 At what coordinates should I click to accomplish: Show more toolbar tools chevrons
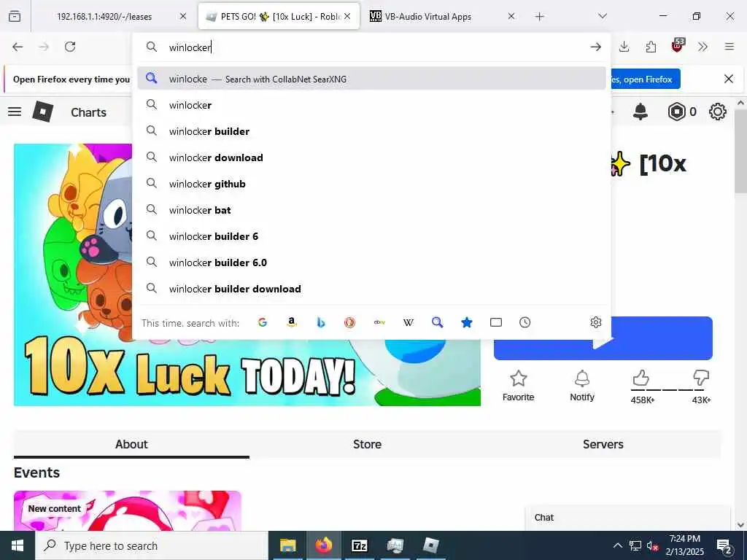(x=703, y=47)
